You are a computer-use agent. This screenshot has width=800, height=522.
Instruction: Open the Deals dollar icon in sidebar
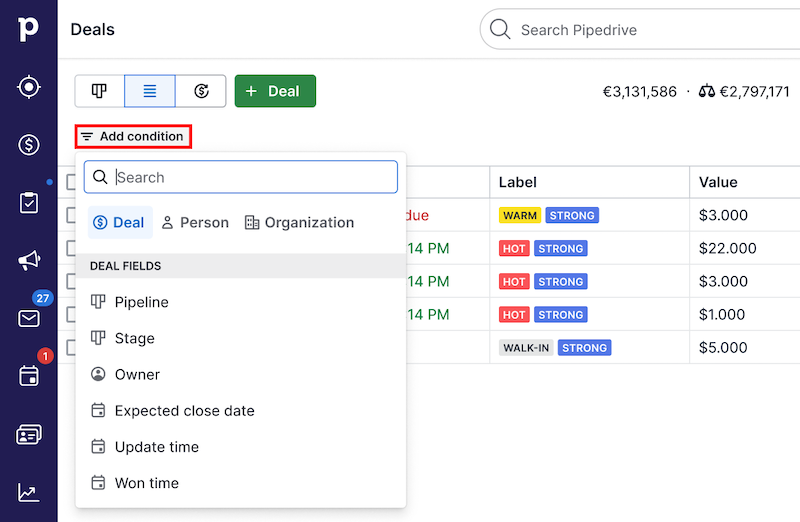(x=29, y=145)
